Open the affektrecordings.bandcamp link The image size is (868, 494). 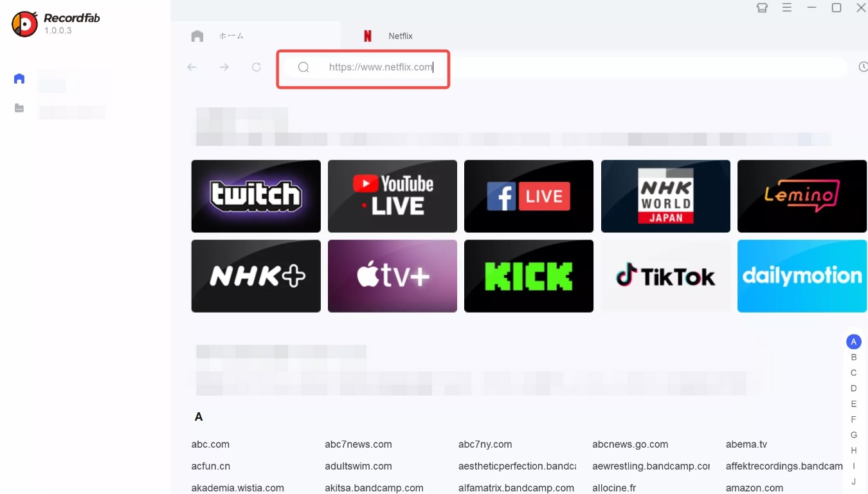[x=784, y=466]
